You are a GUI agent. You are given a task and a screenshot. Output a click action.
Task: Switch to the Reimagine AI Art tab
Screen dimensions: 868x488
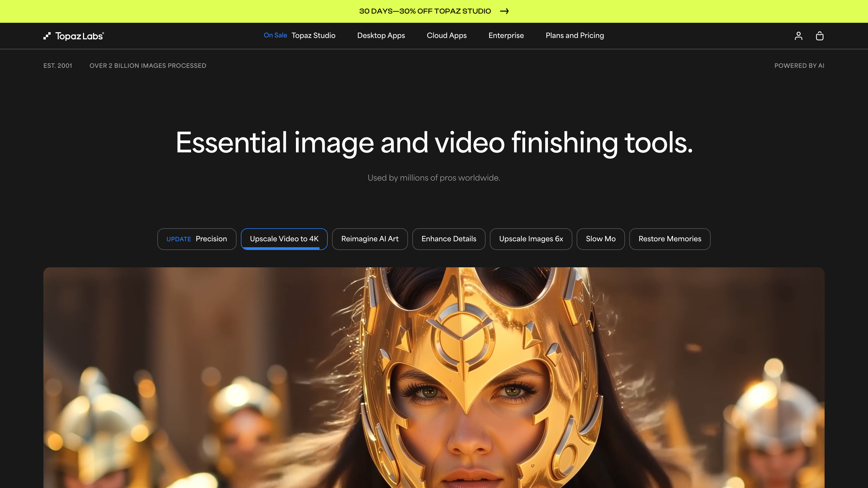(370, 239)
